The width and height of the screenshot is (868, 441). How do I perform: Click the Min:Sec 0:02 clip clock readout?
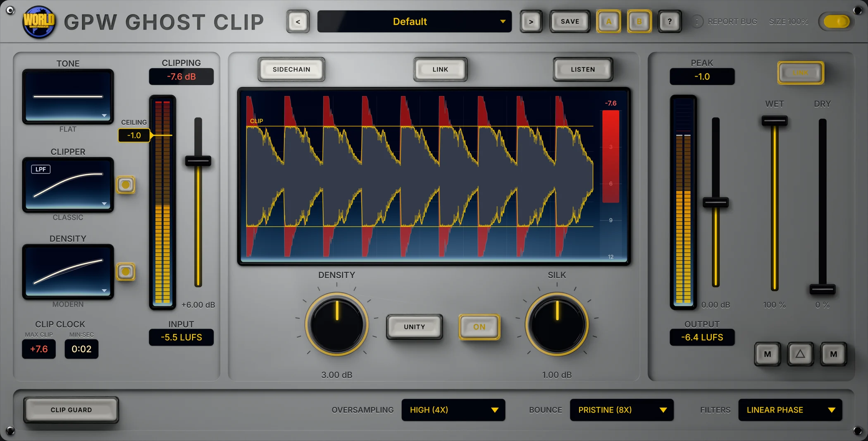81,349
